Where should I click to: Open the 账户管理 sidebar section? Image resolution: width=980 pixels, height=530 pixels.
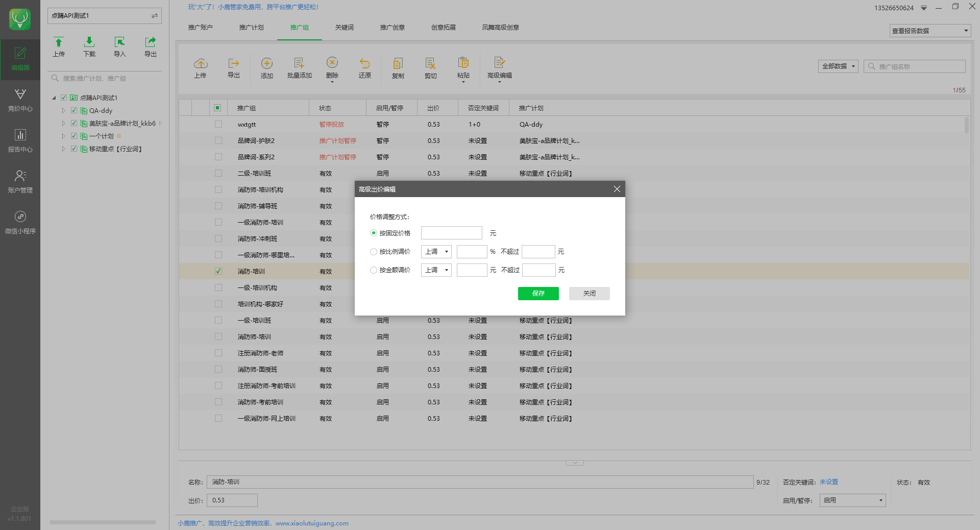click(x=20, y=182)
